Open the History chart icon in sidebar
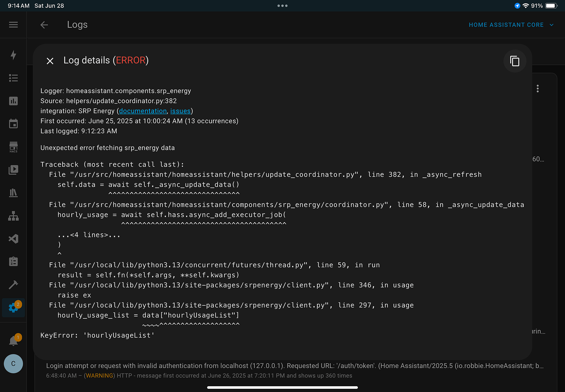This screenshot has width=565, height=392. 14,101
